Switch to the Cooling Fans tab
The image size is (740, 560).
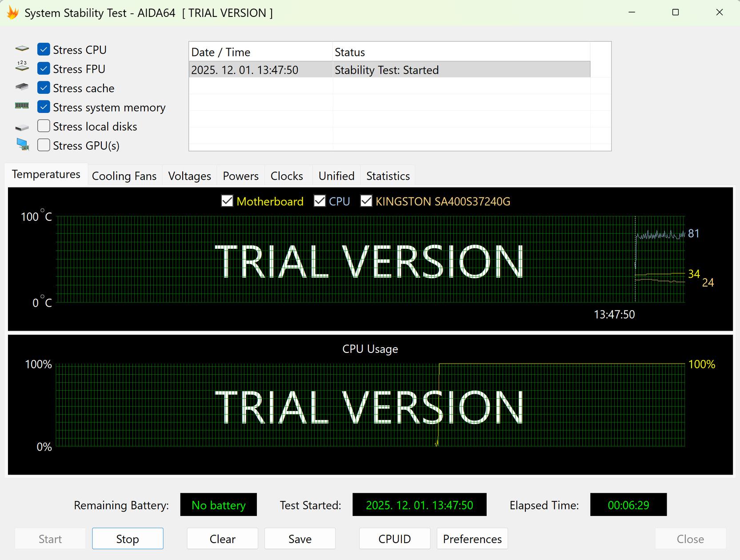(x=124, y=176)
